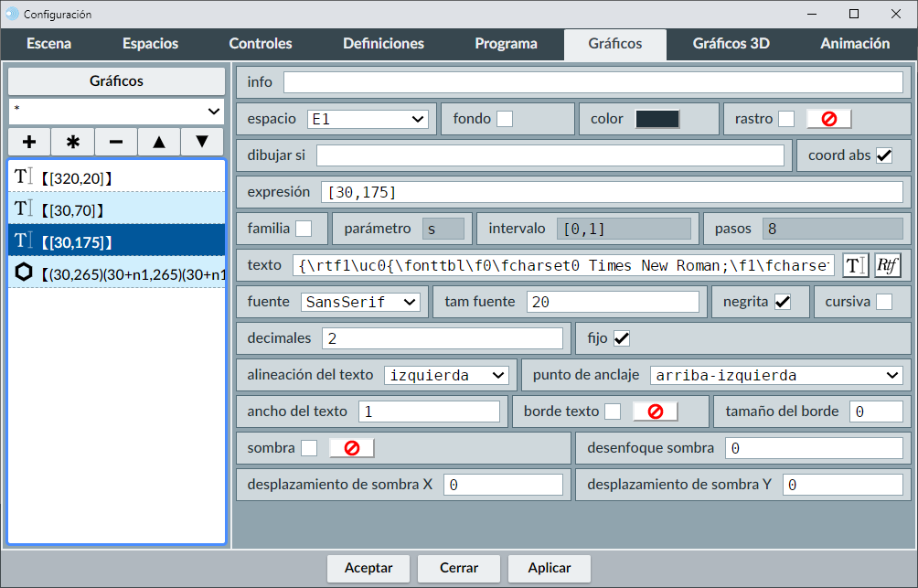Switch to the Definiciones tab
The image size is (918, 588).
tap(383, 44)
